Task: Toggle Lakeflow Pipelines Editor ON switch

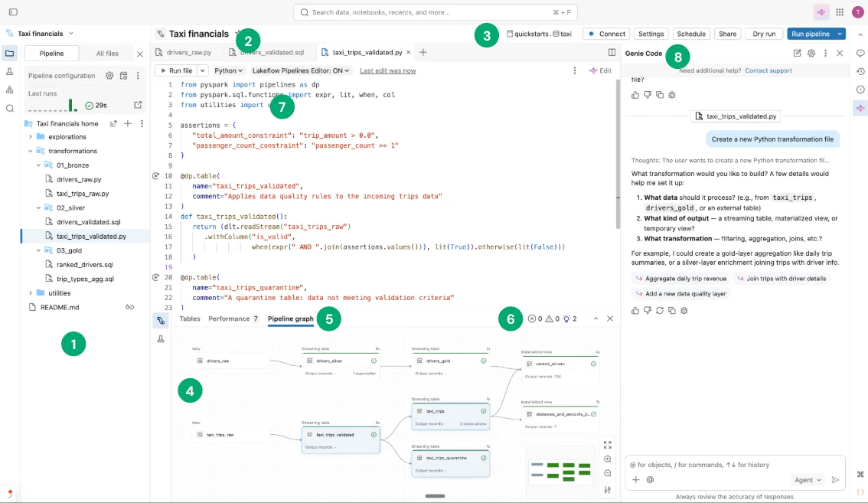Action: tap(301, 70)
